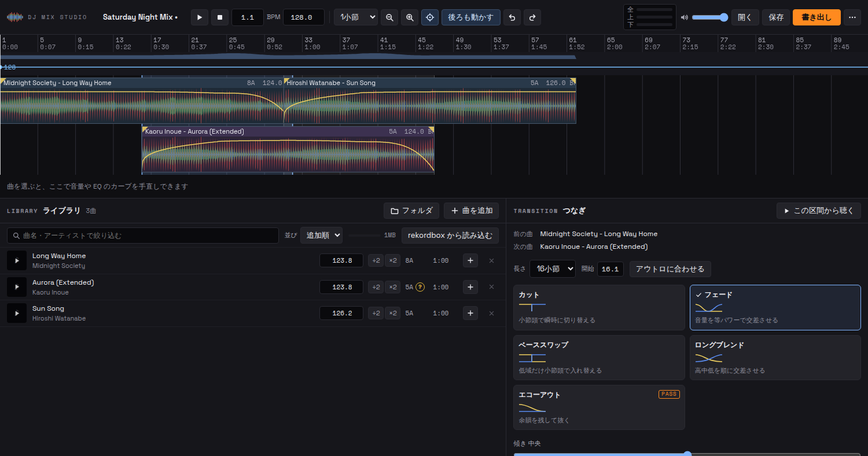Add Long Way Home to the timeline

tap(470, 260)
